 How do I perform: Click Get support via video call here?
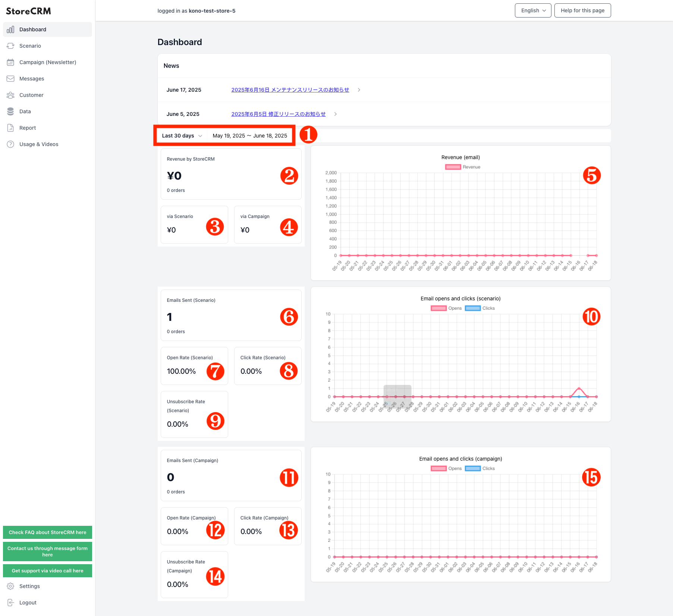[x=47, y=571]
